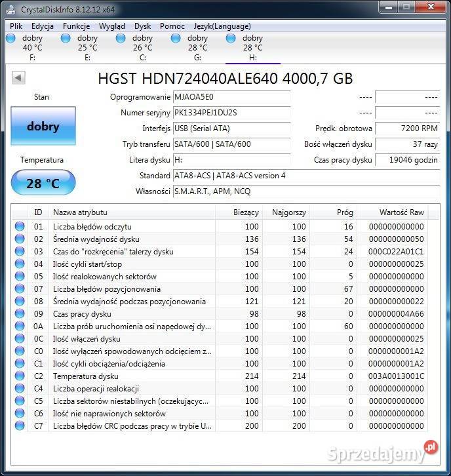Open the Plik menu

[x=16, y=26]
